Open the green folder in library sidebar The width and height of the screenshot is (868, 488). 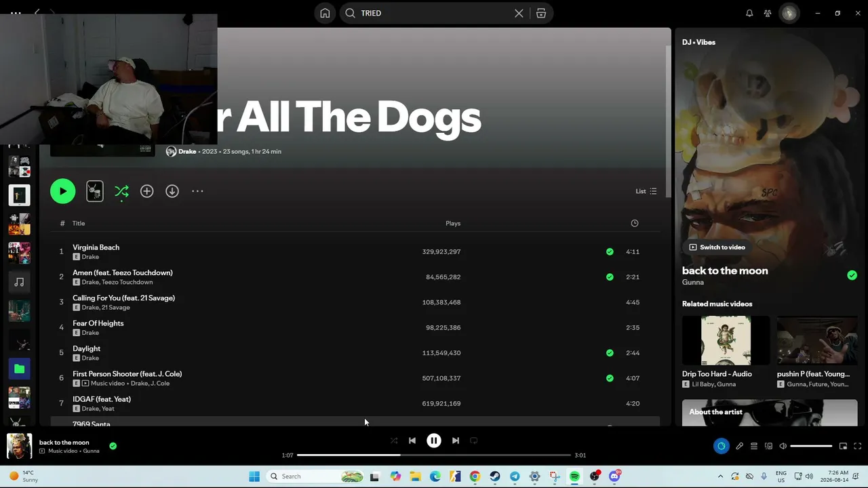coord(19,369)
